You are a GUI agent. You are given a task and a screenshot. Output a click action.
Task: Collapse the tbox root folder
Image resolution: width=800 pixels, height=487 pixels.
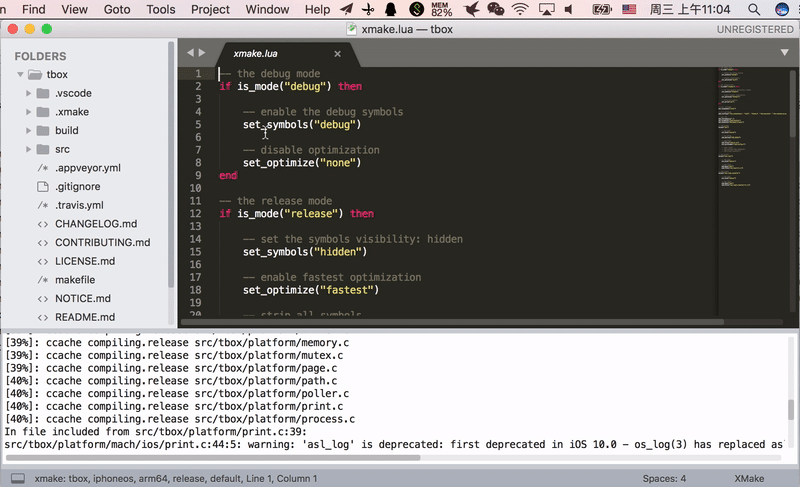click(20, 74)
